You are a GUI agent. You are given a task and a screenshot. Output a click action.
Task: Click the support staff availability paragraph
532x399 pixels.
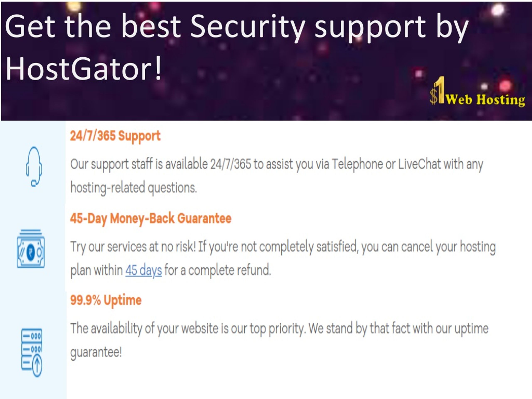pos(277,176)
